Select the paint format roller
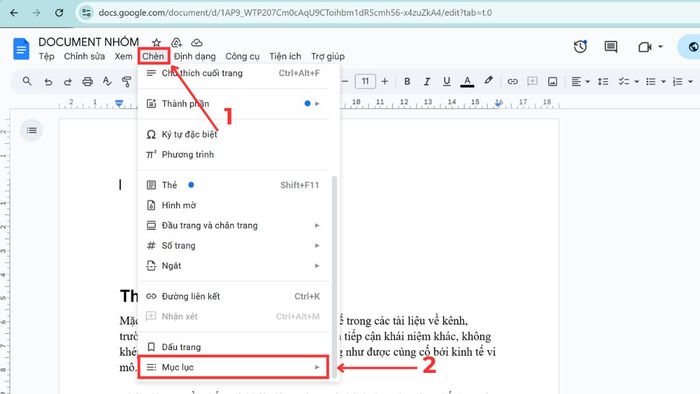Screen dimensions: 700x394 [x=126, y=81]
